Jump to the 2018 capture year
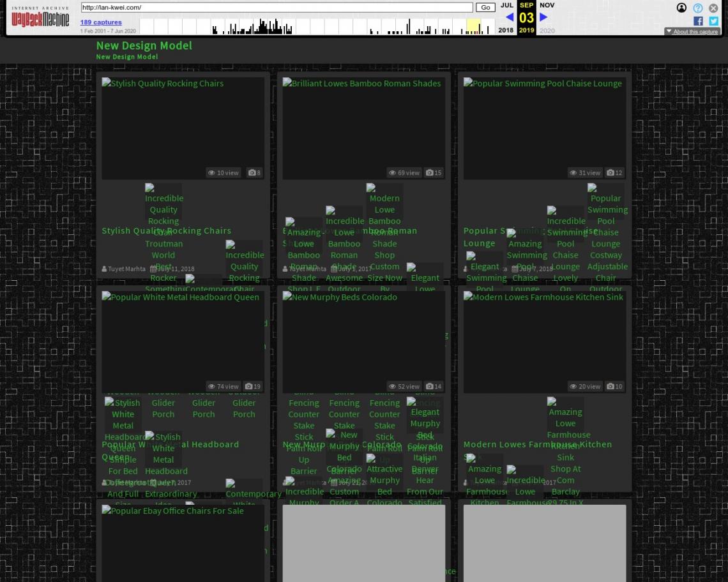The image size is (728, 582). [x=506, y=30]
